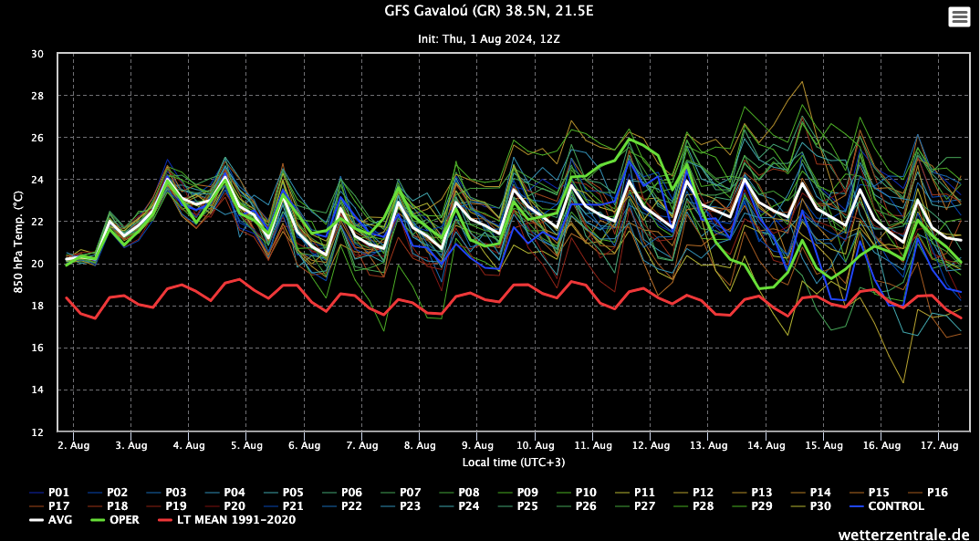This screenshot has width=980, height=541.
Task: Click the GFS Gavaloú chart title
Action: (490, 12)
